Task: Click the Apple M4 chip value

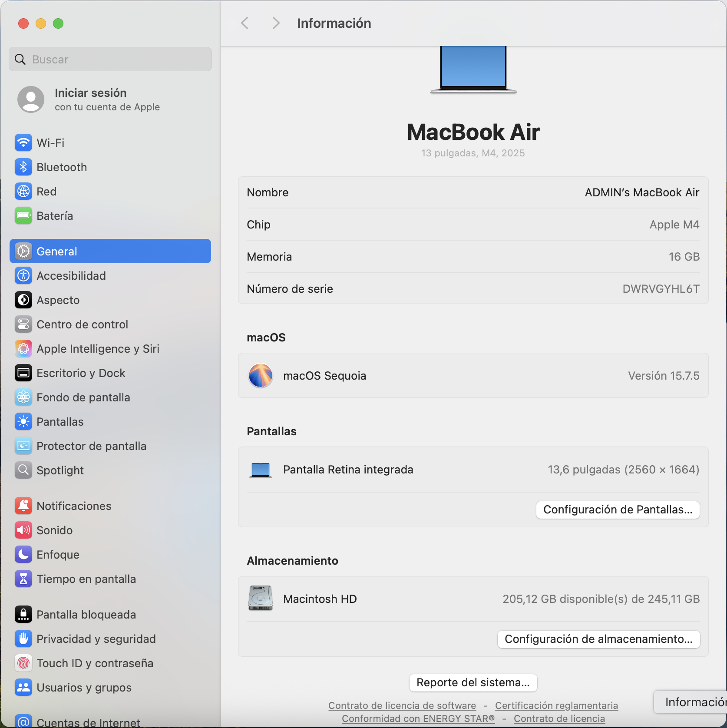Action: tap(674, 225)
